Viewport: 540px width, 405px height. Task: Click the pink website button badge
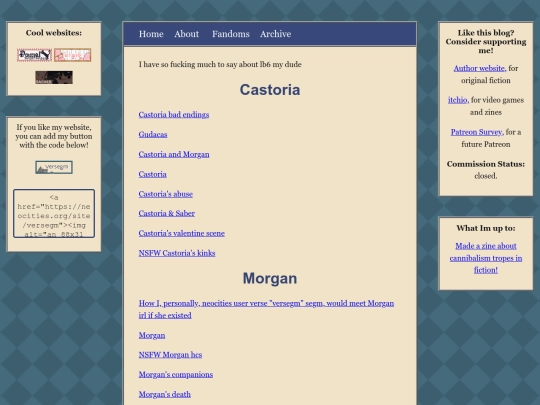click(x=72, y=55)
